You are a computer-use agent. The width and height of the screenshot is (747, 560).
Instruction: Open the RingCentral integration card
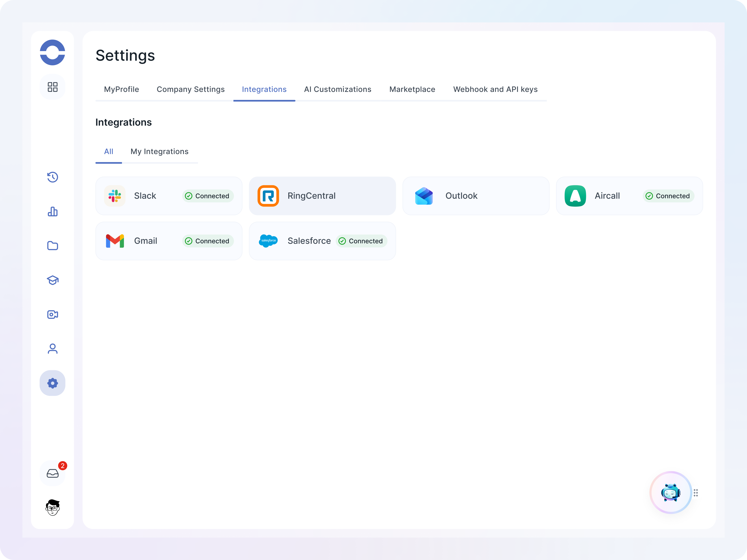[322, 196]
